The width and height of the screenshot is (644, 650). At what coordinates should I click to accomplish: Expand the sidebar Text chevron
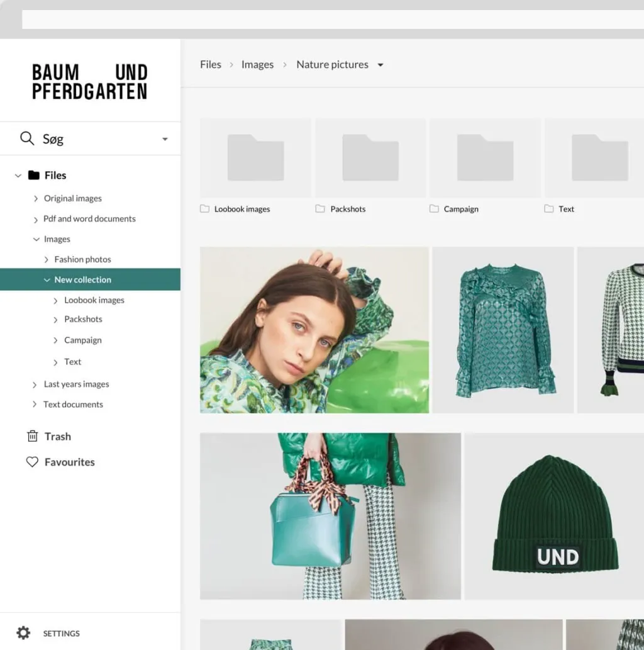point(55,362)
